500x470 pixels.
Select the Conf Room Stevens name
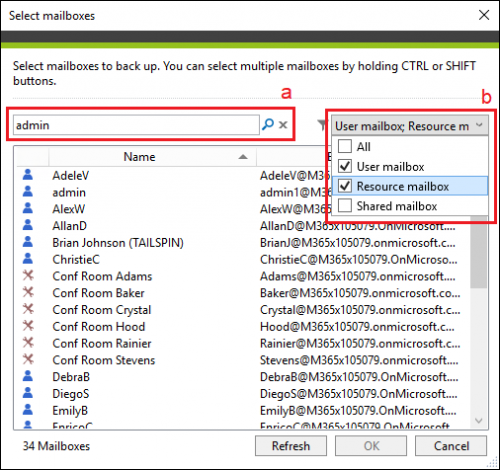point(104,360)
